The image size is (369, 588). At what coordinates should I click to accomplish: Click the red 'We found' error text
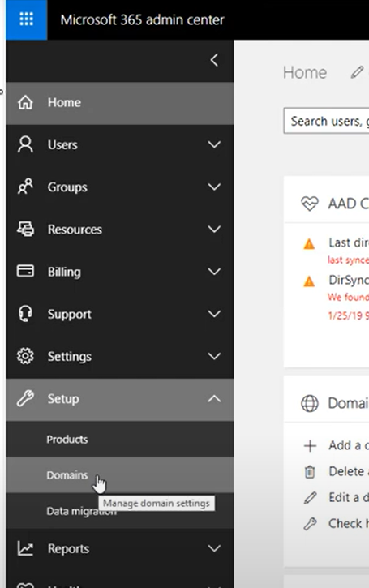(349, 298)
